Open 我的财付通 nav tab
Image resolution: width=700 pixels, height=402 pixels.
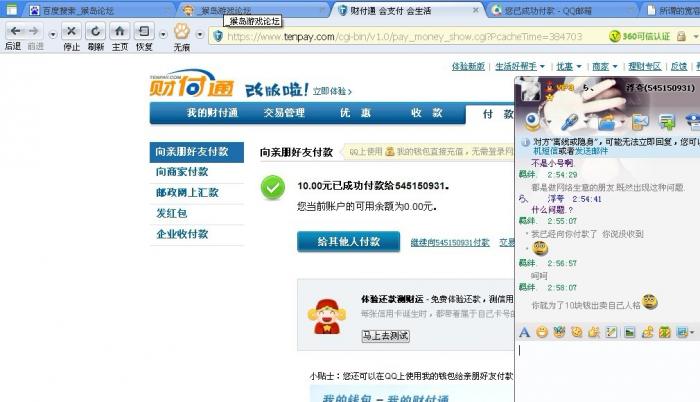tap(212, 113)
